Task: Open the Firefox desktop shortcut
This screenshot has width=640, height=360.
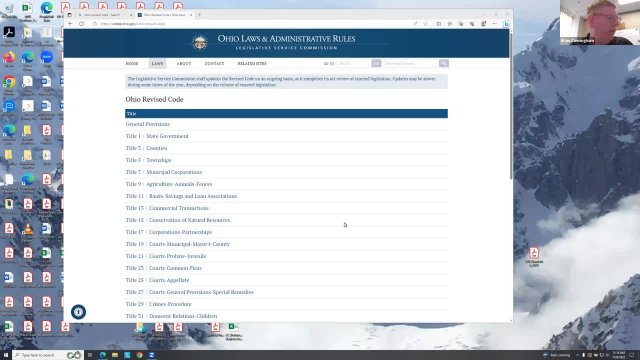Action: click(x=9, y=59)
